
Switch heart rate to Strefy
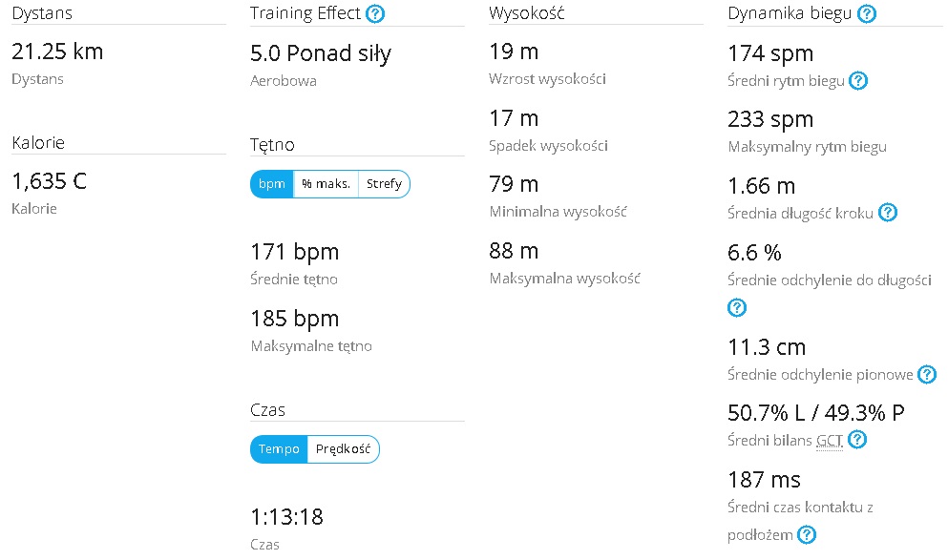point(384,184)
